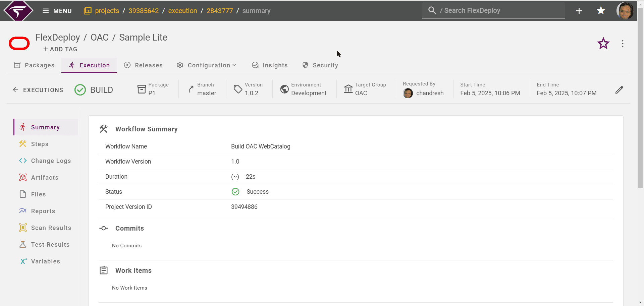Open breadcrumb execution 2843777

tap(220, 11)
